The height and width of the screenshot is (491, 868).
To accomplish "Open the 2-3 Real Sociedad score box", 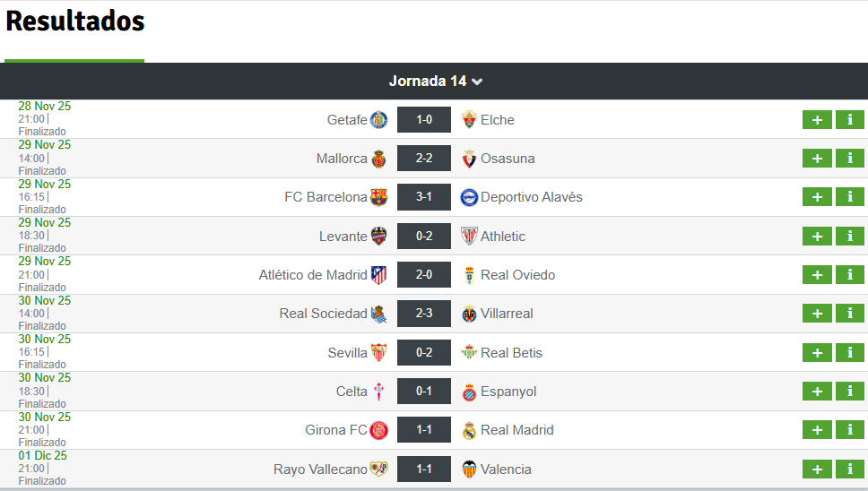I will tap(424, 314).
